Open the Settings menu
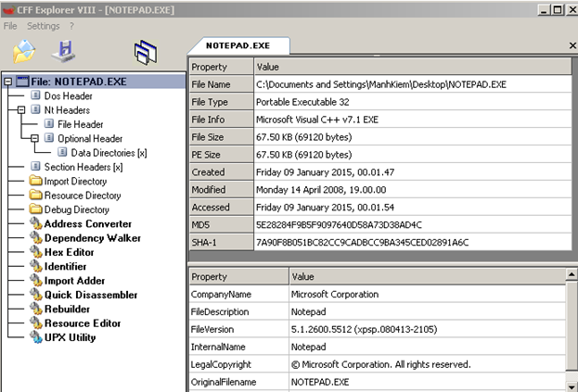This screenshot has width=578, height=392. [43, 26]
